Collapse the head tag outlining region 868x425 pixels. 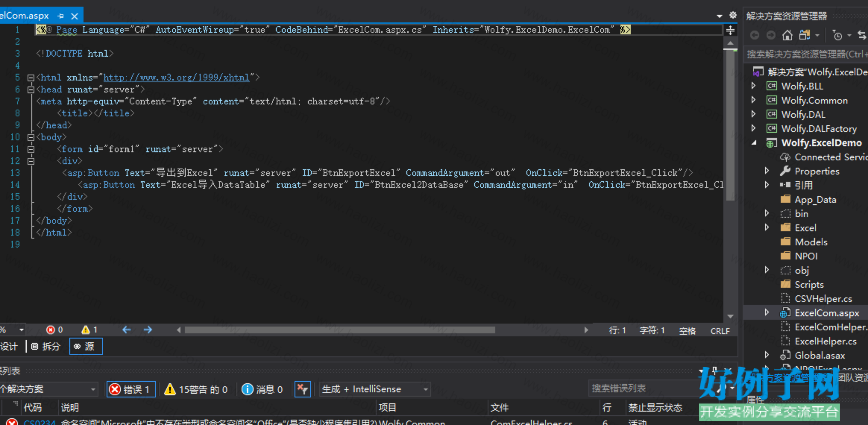(x=31, y=90)
